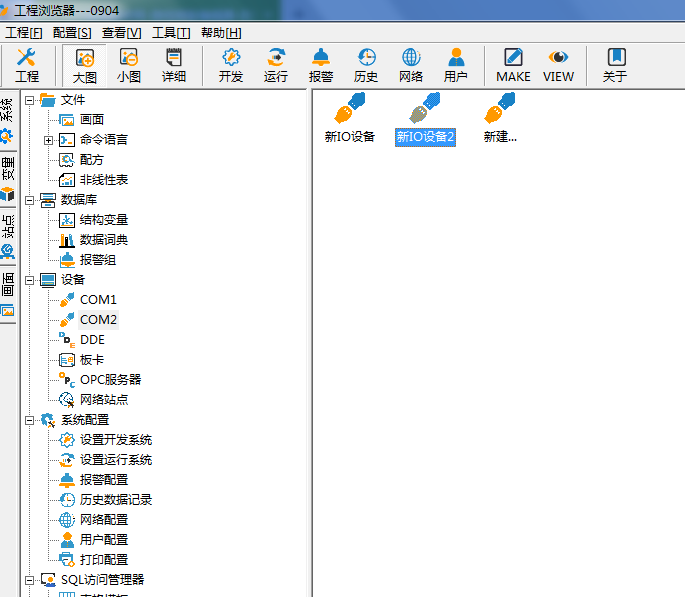Viewport: 685px width, 597px height.
Task: Open the 配置[S] menu
Action: tap(72, 33)
